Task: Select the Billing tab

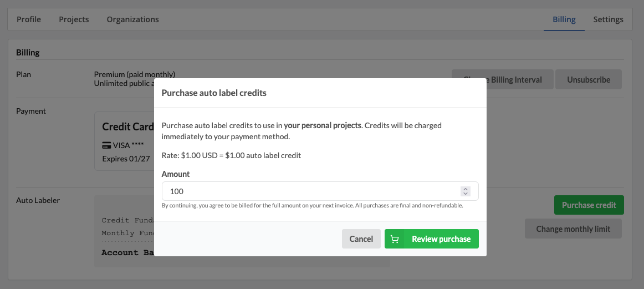Action: [x=564, y=19]
